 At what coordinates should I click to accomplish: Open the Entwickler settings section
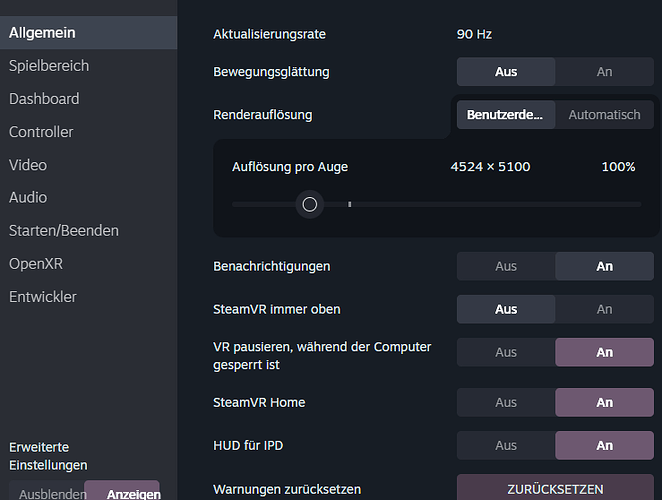(88, 297)
